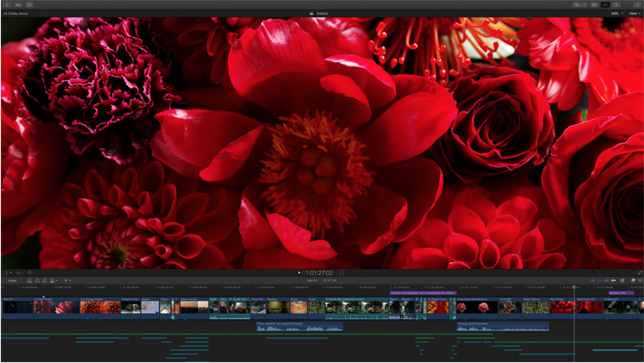Show Background Tasks window
This screenshot has width=644, height=363.
[29, 5]
